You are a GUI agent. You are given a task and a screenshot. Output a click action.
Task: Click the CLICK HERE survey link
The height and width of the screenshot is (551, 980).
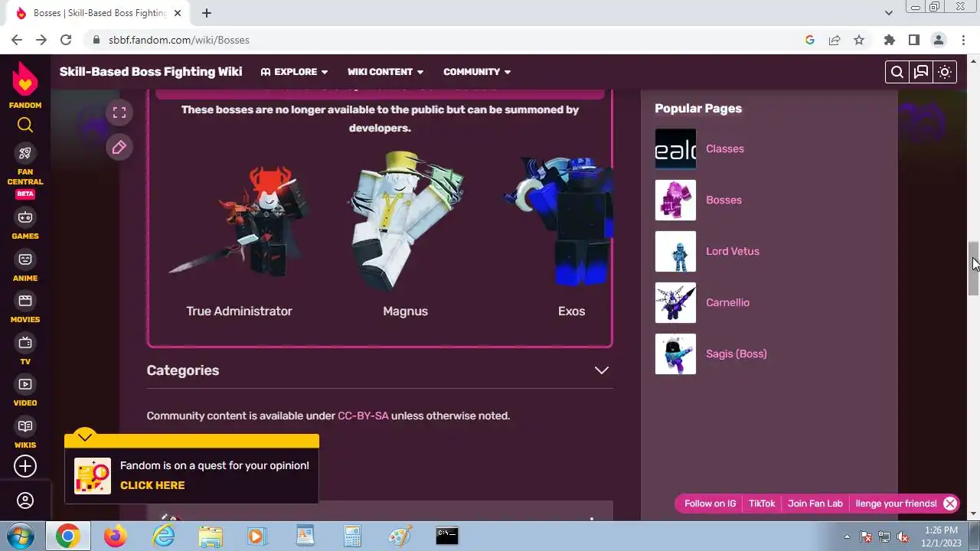coord(152,485)
